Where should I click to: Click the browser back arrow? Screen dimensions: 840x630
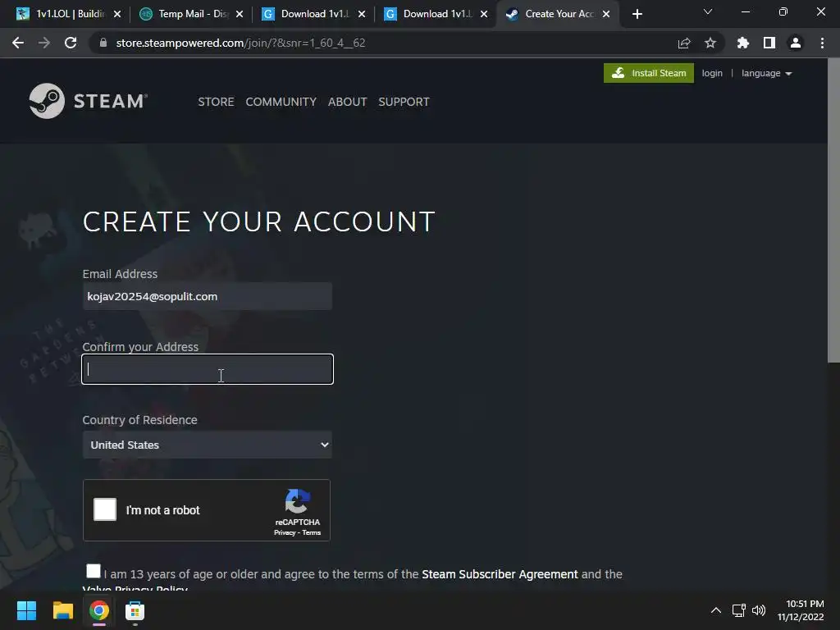pos(18,43)
